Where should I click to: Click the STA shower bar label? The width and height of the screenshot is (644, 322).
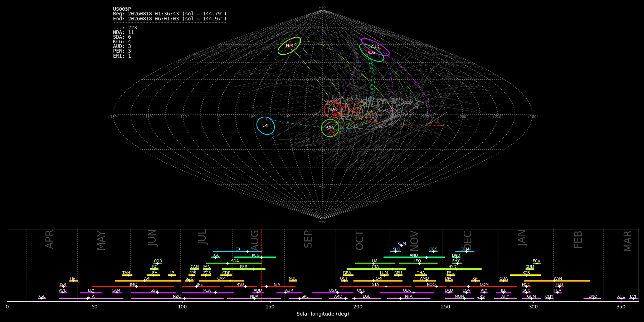coord(375,285)
